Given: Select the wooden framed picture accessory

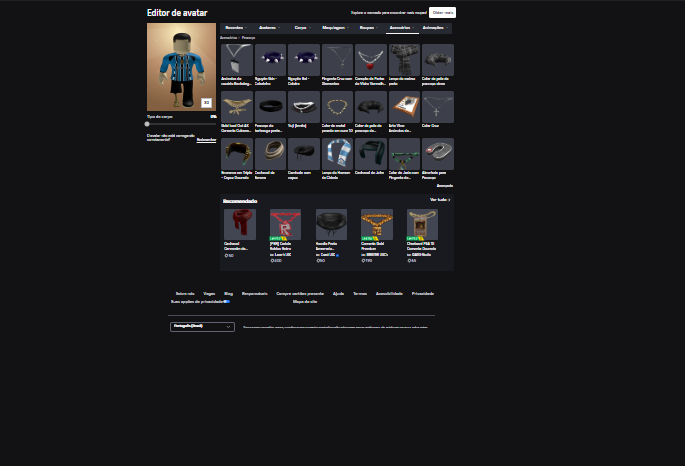Looking at the screenshot, I should tap(405, 107).
